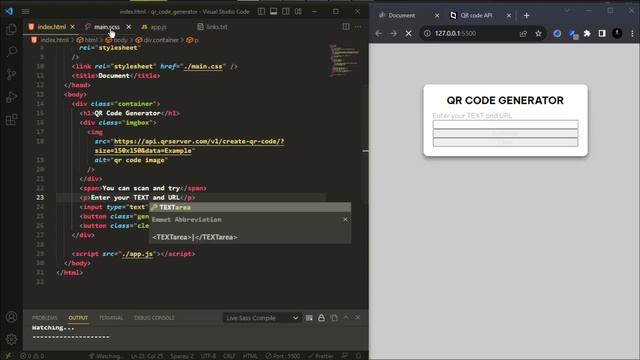Viewport: 640px width, 360px height.
Task: Maximize the panel with the chevron-up icon
Action: 346,318
